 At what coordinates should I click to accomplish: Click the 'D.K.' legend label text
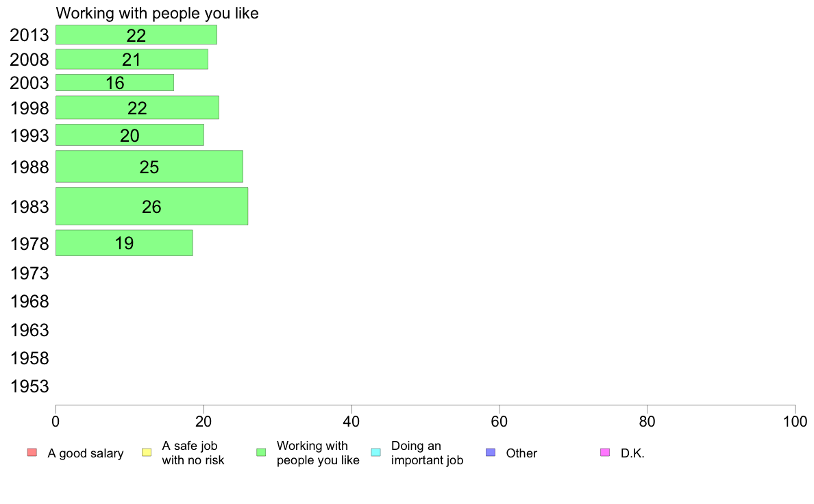tap(632, 453)
